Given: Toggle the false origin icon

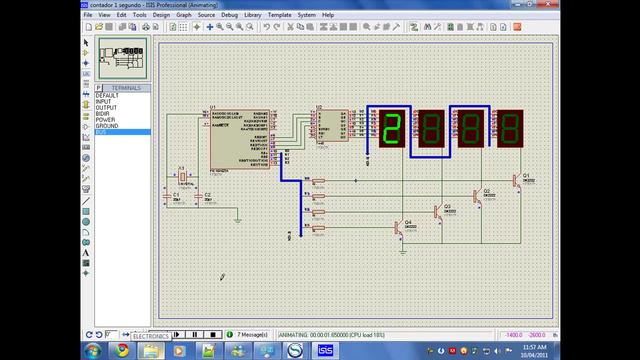Looking at the screenshot, I should pyautogui.click(x=197, y=27).
